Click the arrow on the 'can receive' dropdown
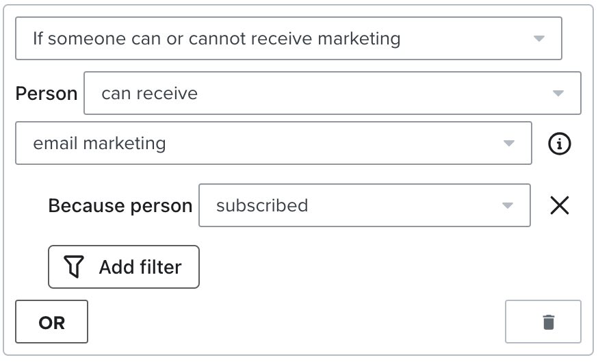Image resolution: width=598 pixels, height=364 pixels. point(558,93)
